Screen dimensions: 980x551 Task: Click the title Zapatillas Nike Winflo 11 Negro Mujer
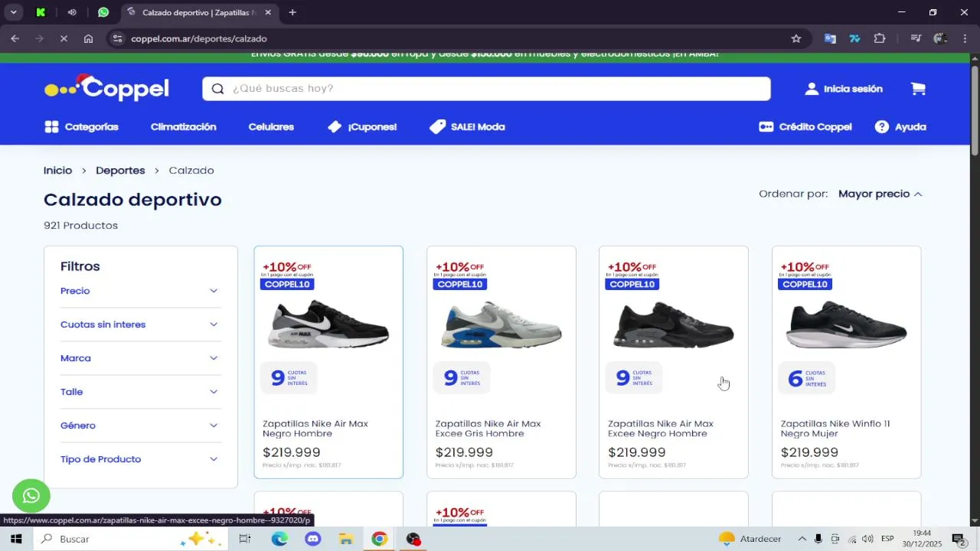tap(835, 429)
